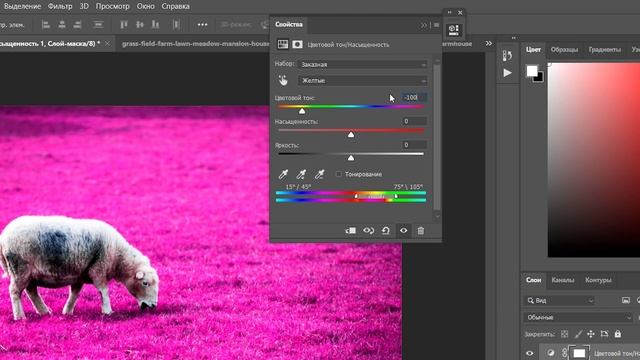This screenshot has width=640, height=360.
Task: Click the align horizontal centers icon
Action: [62, 25]
